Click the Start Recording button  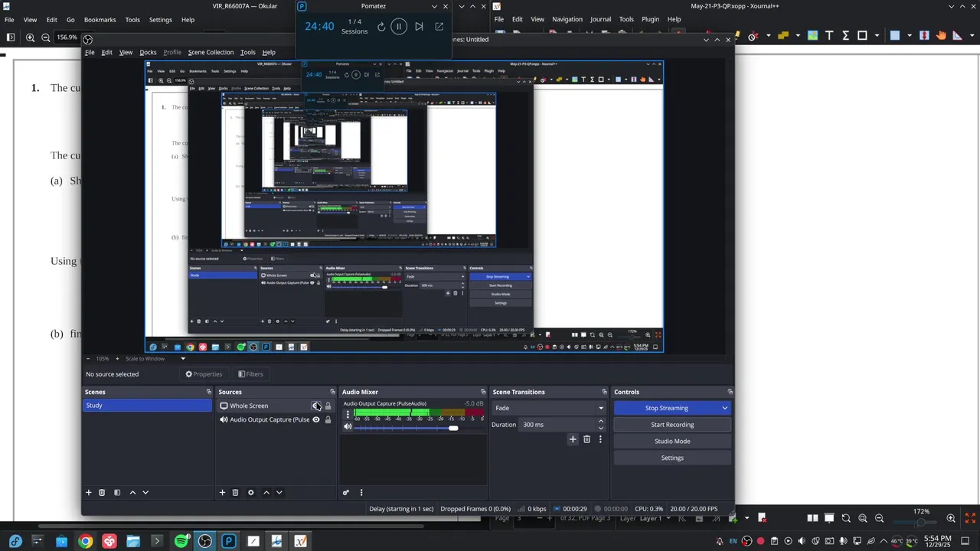coord(672,425)
